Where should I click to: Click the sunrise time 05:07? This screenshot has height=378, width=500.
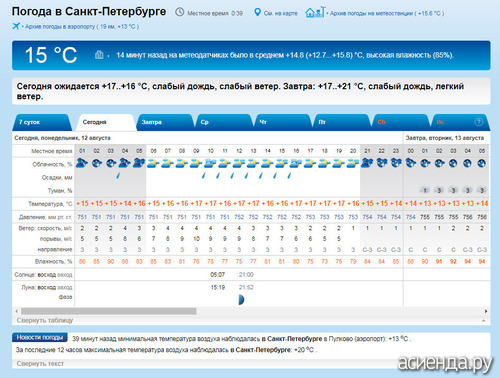click(217, 275)
